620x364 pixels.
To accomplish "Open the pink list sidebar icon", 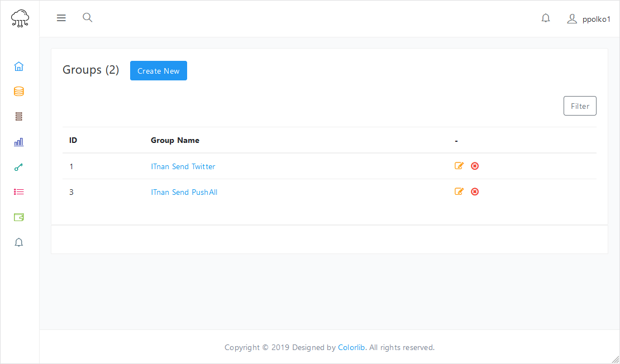I will [x=19, y=192].
